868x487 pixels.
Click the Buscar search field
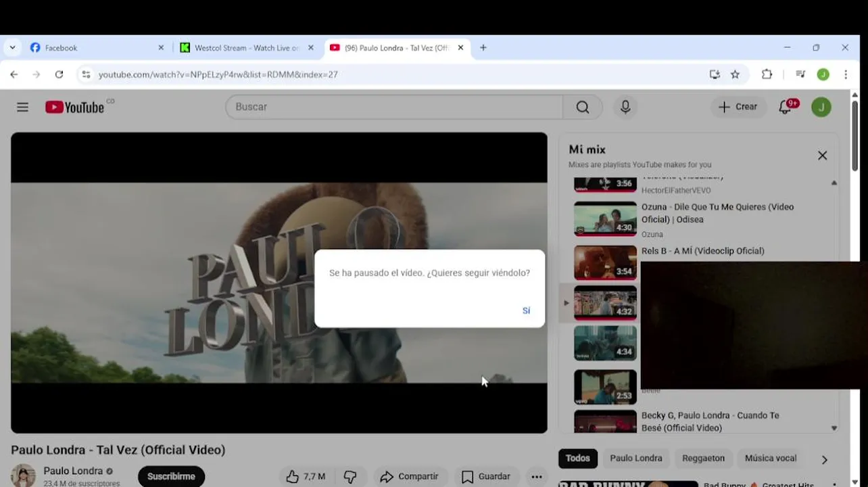coord(394,107)
